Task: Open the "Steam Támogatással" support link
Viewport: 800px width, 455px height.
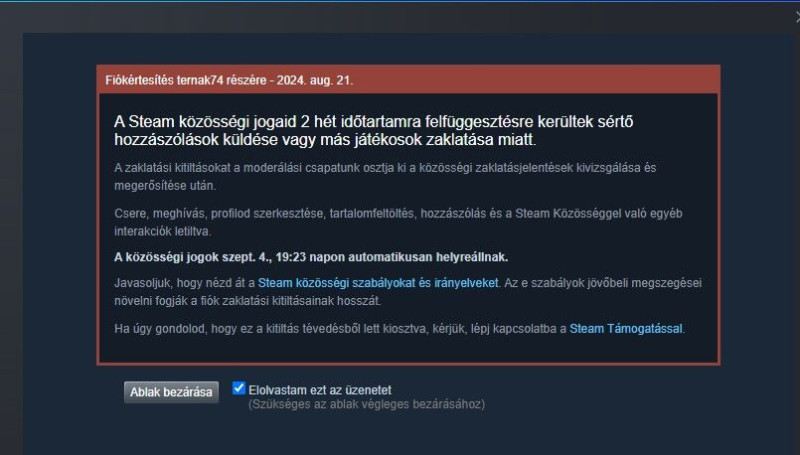Action: click(626, 329)
